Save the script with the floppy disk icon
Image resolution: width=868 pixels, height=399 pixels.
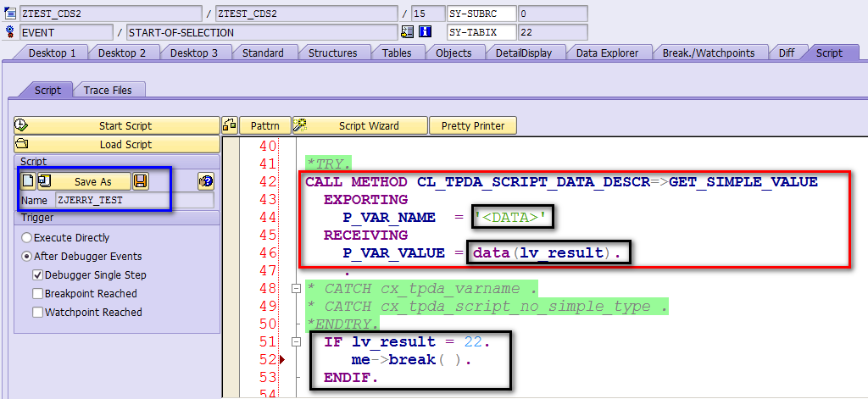[140, 181]
